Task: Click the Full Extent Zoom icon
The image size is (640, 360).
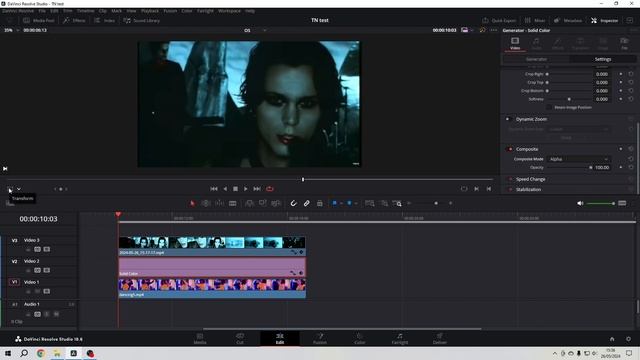Action: pos(370,203)
